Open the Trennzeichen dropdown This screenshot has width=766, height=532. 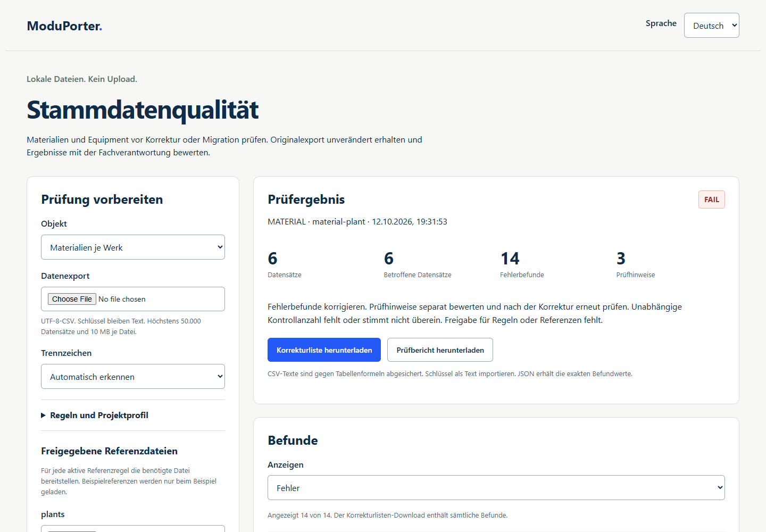pyautogui.click(x=133, y=377)
